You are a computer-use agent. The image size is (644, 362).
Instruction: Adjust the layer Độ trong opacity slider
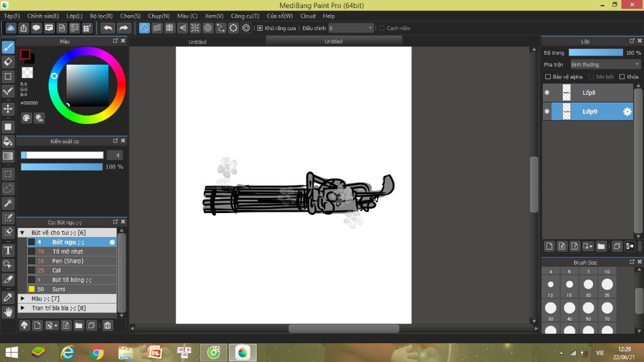tap(596, 53)
